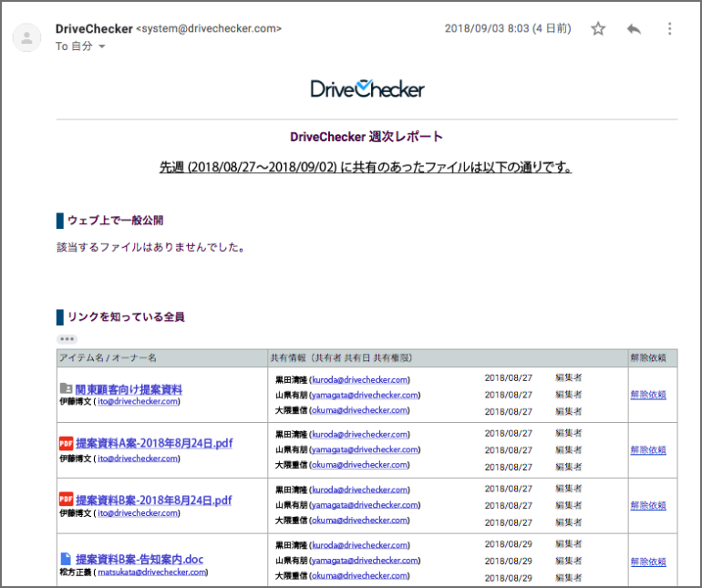Open 提案資料A案-2018年8月24日.pdf
The height and width of the screenshot is (588, 702).
154,443
